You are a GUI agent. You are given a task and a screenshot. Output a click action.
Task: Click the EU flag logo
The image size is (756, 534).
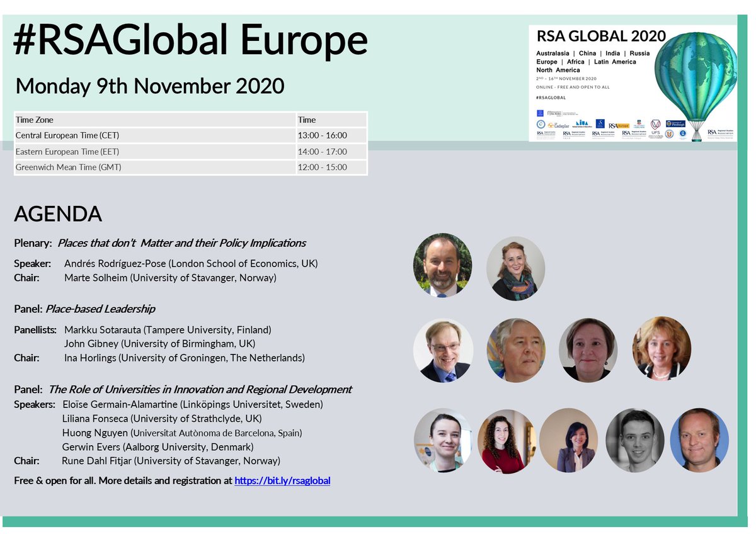click(x=539, y=113)
